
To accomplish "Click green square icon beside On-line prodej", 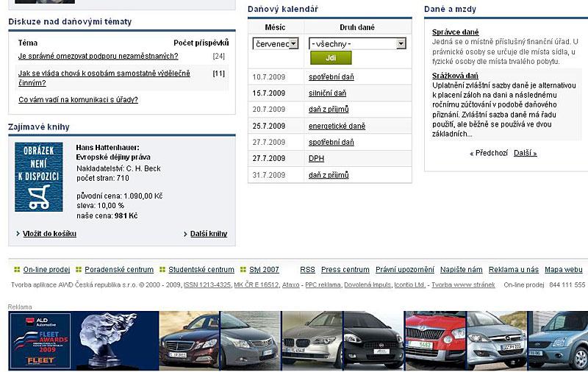I will click(x=17, y=269).
